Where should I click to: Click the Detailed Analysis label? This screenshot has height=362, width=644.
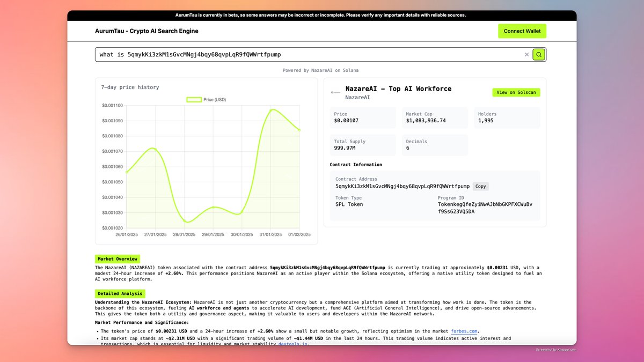[x=120, y=293]
